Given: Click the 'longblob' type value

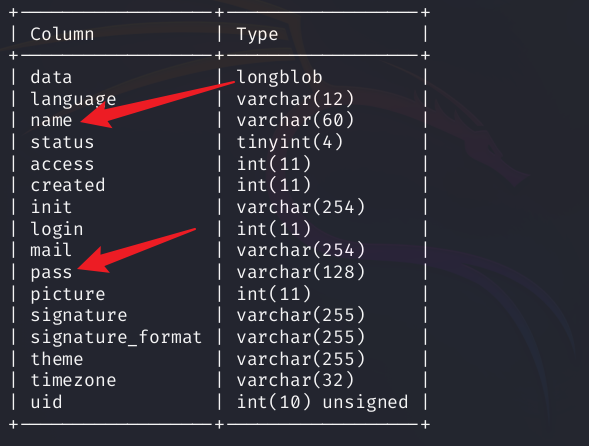Looking at the screenshot, I should coord(279,77).
